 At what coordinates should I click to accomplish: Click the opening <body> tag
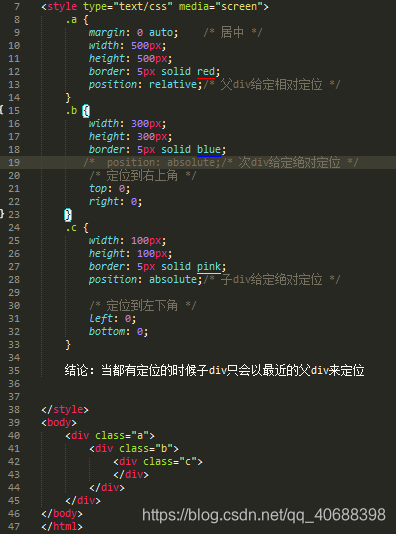click(59, 423)
